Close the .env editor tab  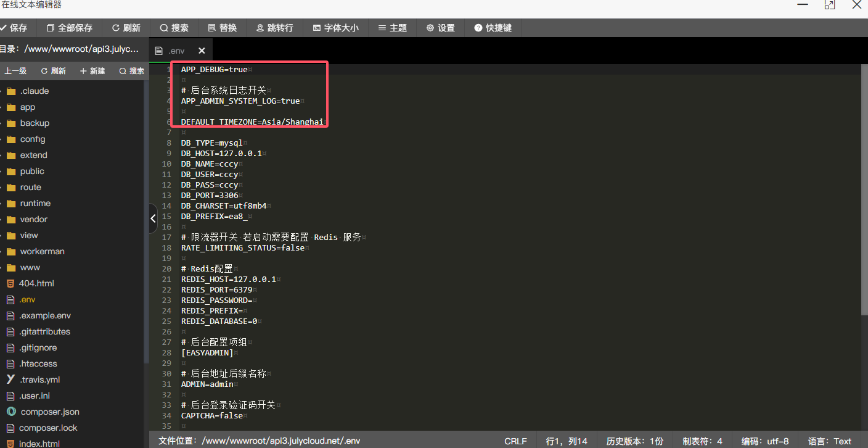click(x=202, y=51)
